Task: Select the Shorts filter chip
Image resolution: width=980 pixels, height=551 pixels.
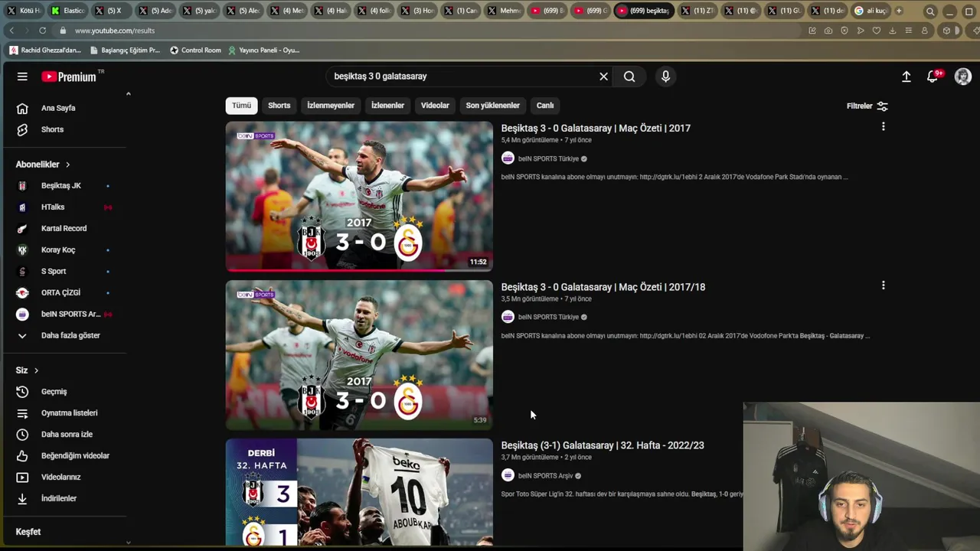Action: pyautogui.click(x=279, y=106)
